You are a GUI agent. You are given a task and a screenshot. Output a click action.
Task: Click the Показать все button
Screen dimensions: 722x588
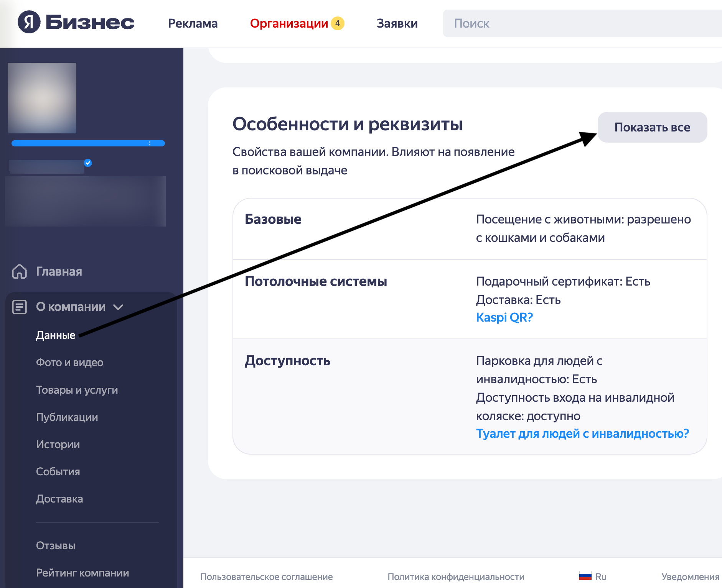click(652, 127)
